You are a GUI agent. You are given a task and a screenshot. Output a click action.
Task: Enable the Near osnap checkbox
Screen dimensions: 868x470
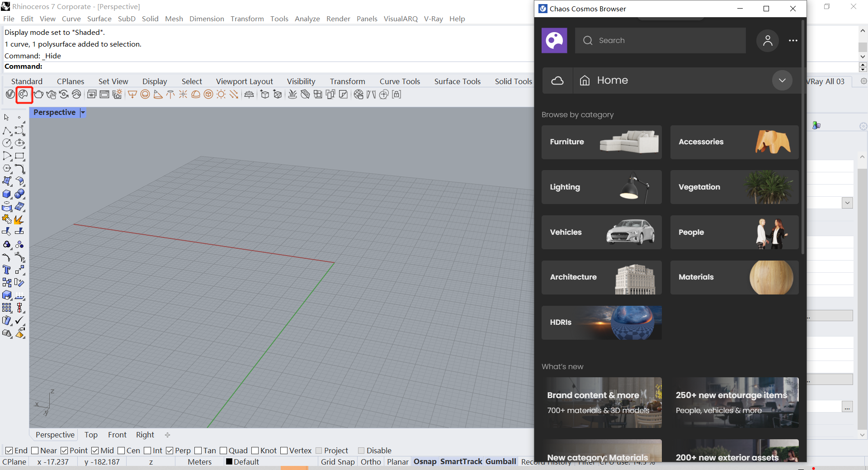[35, 451]
